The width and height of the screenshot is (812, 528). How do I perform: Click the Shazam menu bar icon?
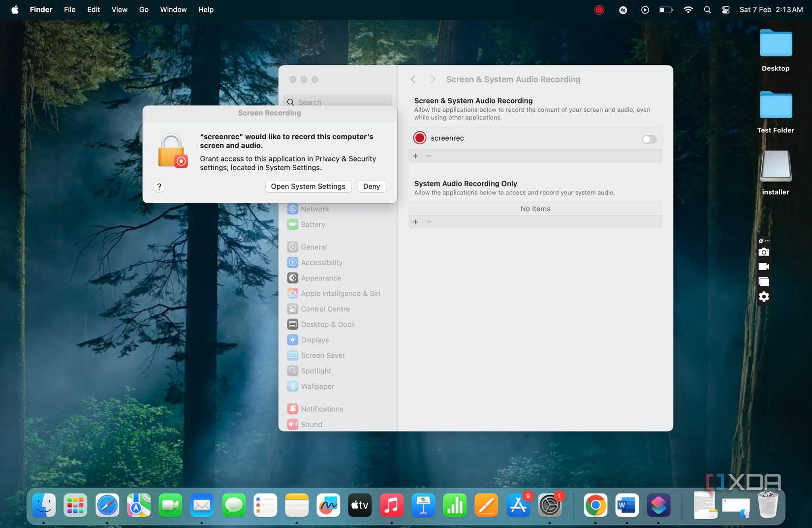pyautogui.click(x=623, y=10)
